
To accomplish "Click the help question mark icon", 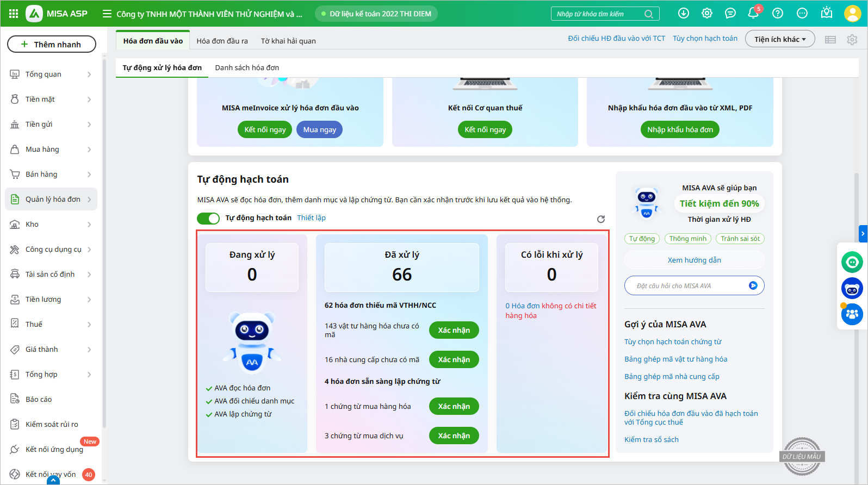I will pyautogui.click(x=778, y=14).
